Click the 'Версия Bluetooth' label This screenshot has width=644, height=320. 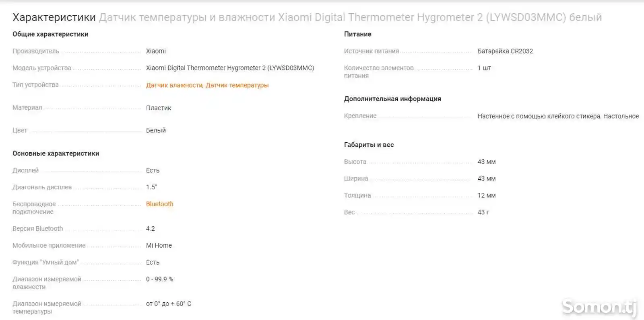tap(38, 229)
